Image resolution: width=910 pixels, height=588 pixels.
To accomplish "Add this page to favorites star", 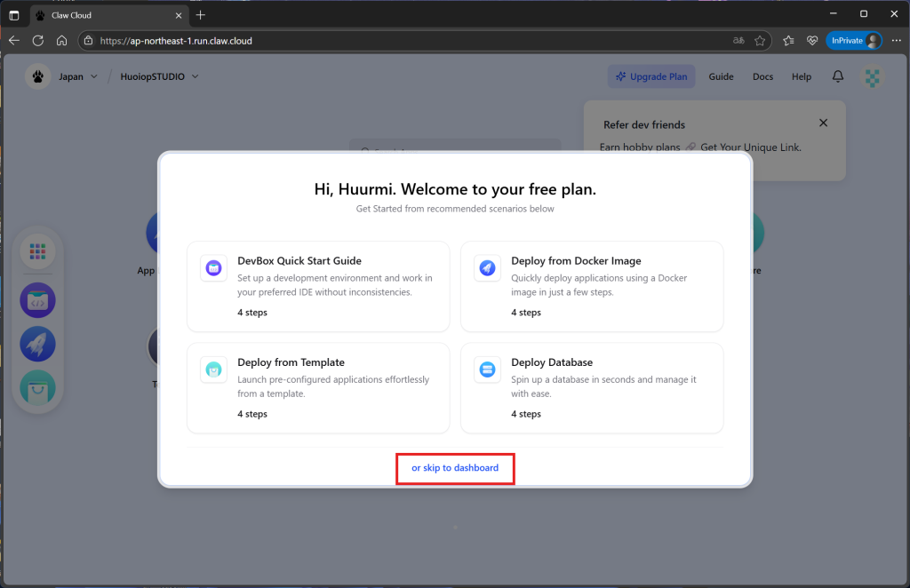I will (760, 41).
